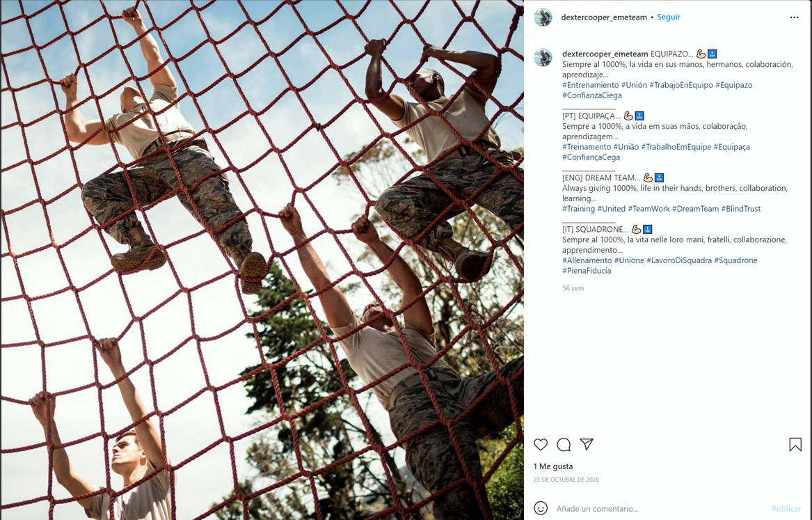This screenshot has width=812, height=520.
Task: Click Publicar to post comment
Action: click(786, 509)
